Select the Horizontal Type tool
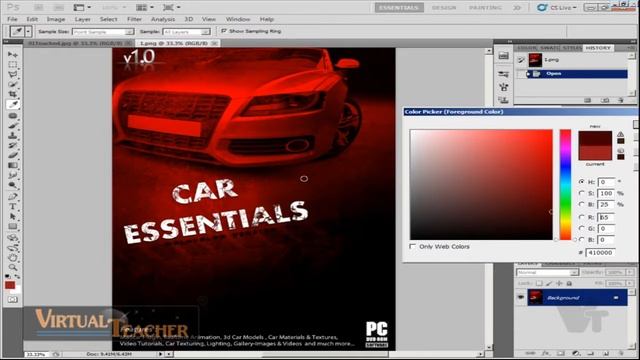The image size is (640, 360). [x=13, y=207]
